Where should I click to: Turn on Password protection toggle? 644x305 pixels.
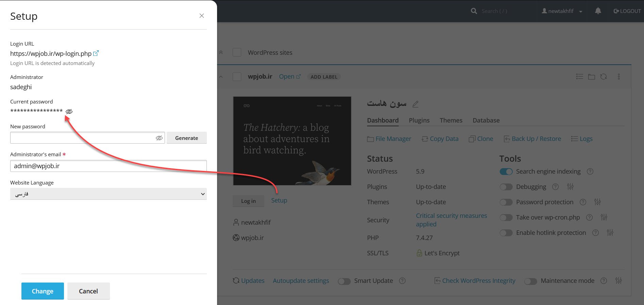pos(506,202)
